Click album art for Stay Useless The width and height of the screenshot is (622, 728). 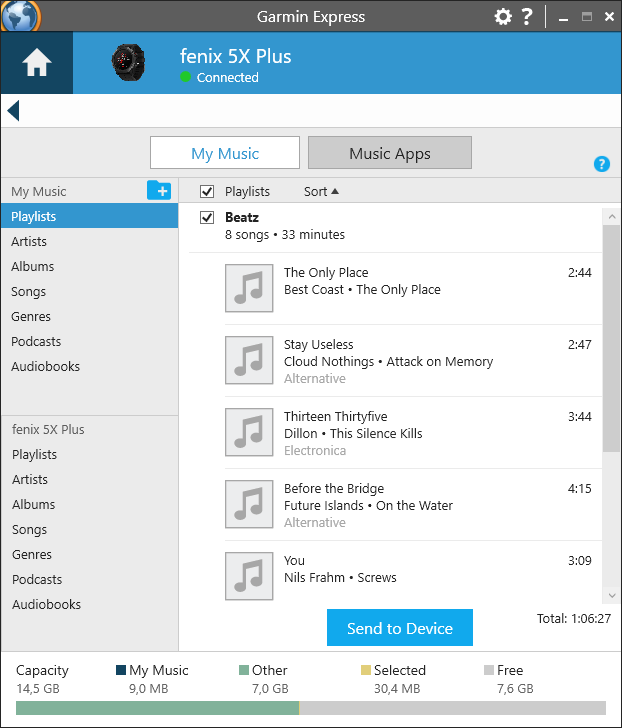click(249, 360)
